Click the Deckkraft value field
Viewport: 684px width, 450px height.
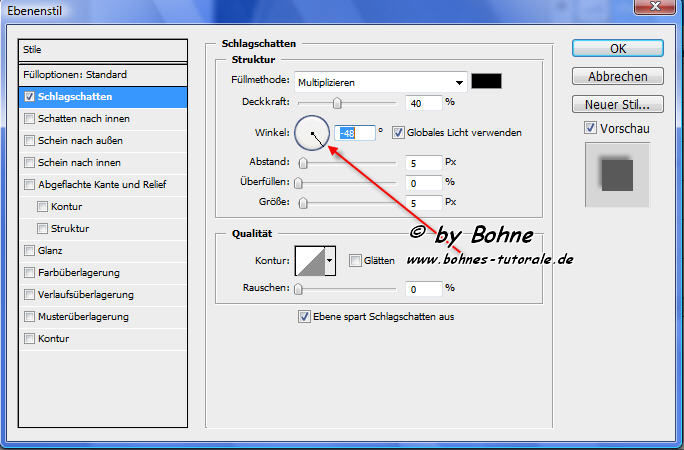[424, 103]
